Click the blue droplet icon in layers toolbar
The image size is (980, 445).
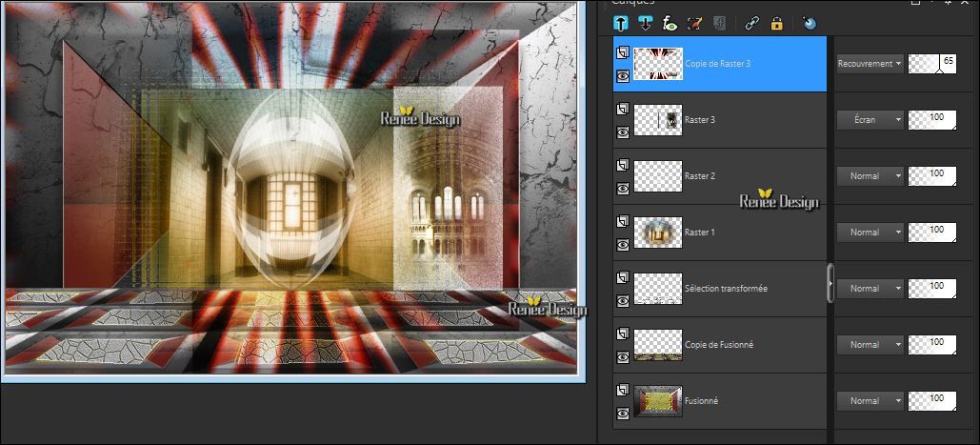(x=810, y=24)
